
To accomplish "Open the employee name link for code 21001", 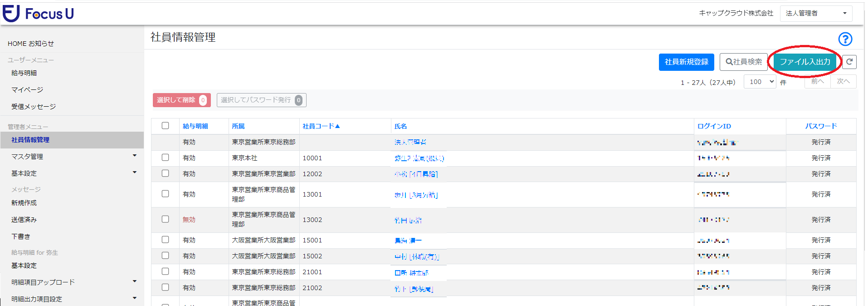I will pyautogui.click(x=411, y=273).
